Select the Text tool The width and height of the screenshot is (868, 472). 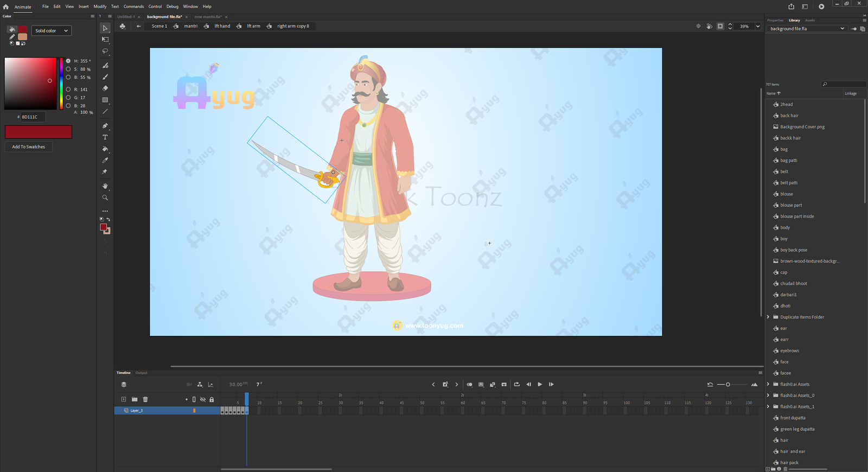coord(105,137)
